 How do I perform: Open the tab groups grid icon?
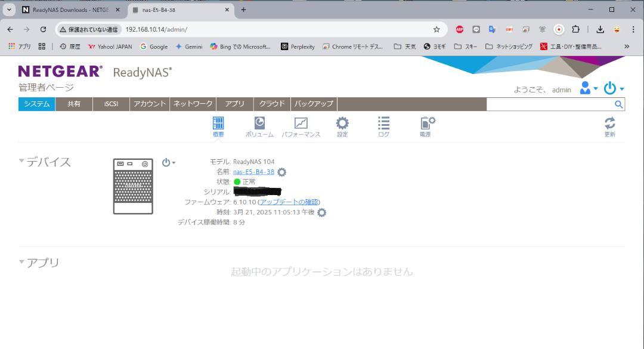point(42,47)
